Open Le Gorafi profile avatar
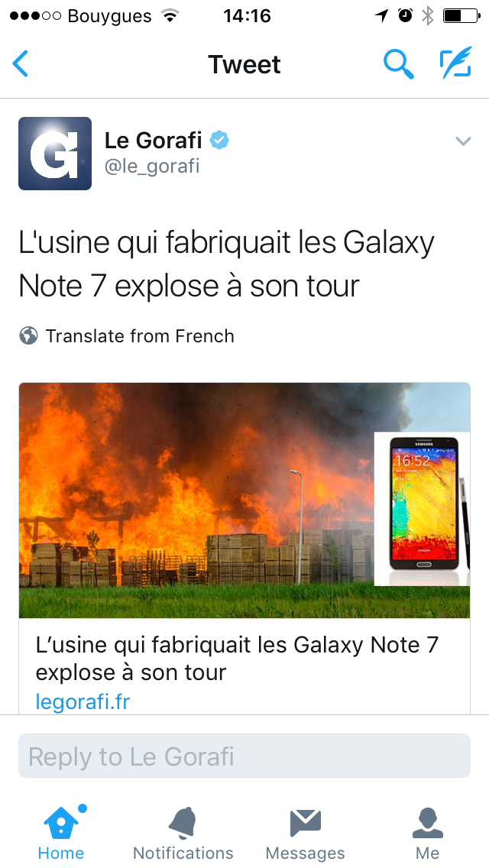Image resolution: width=489 pixels, height=868 pixels. click(55, 154)
